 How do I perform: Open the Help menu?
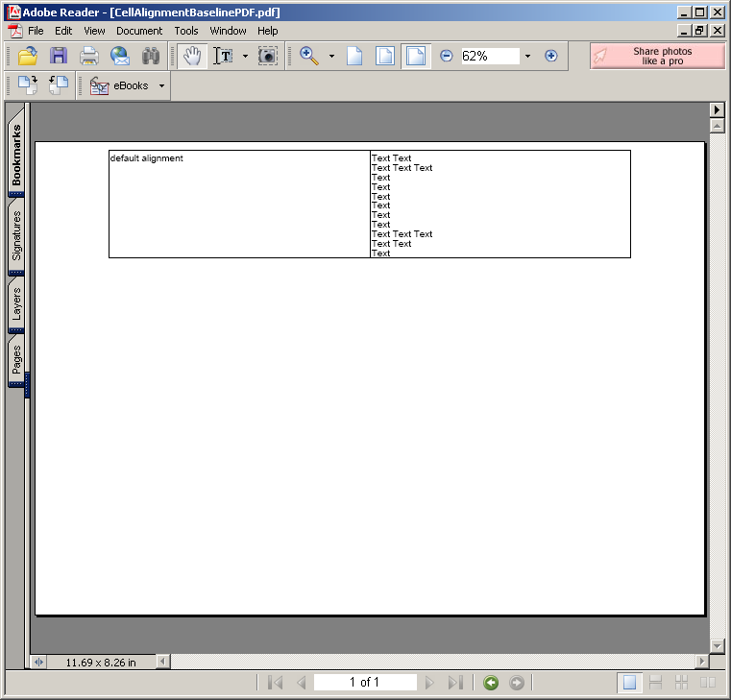point(268,31)
